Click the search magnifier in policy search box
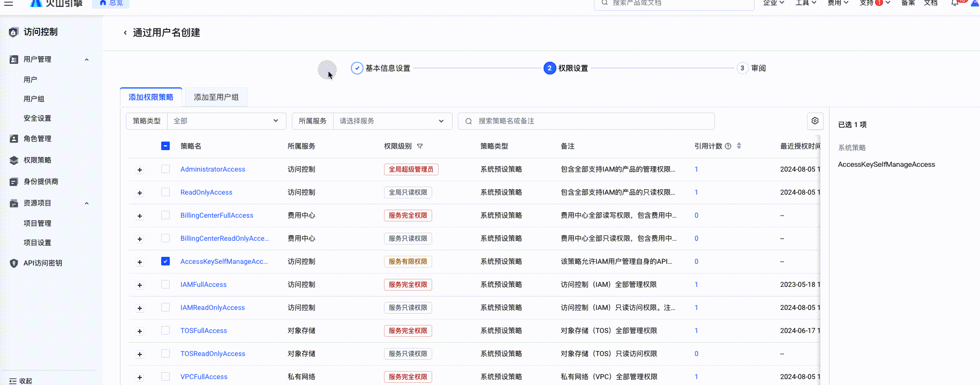Screen dimensions: 980x385 click(469, 121)
